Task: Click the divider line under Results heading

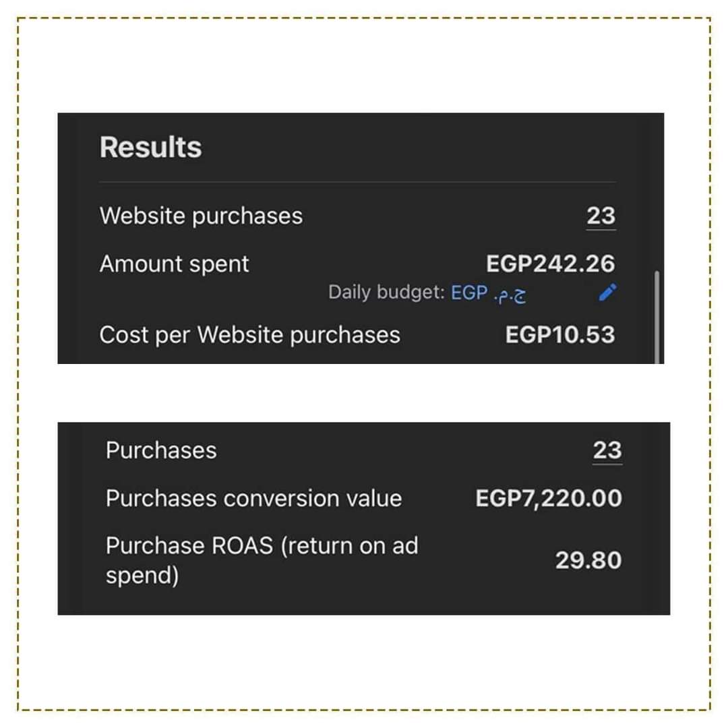Action: [x=357, y=182]
